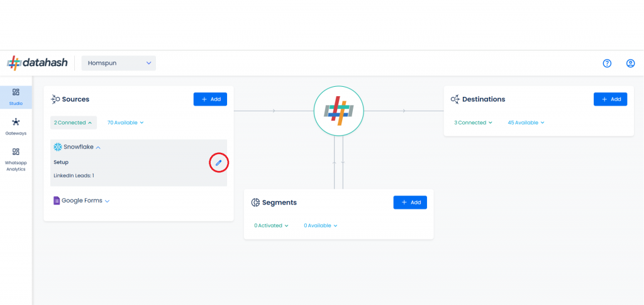Click the Snowflake source icon
This screenshot has height=305, width=644.
[57, 147]
